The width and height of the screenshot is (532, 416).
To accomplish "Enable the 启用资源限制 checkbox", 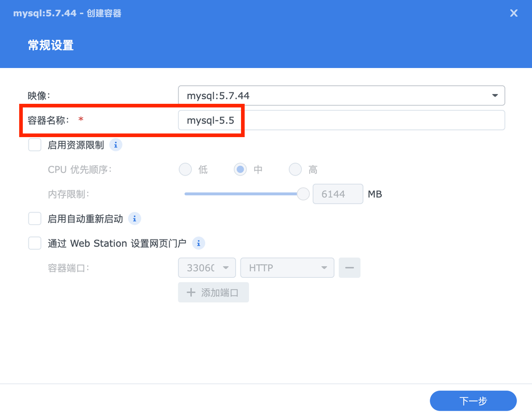I will (x=34, y=145).
